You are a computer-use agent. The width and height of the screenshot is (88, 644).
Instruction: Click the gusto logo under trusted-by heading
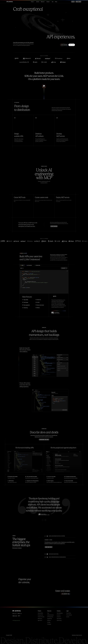(x=16, y=58)
